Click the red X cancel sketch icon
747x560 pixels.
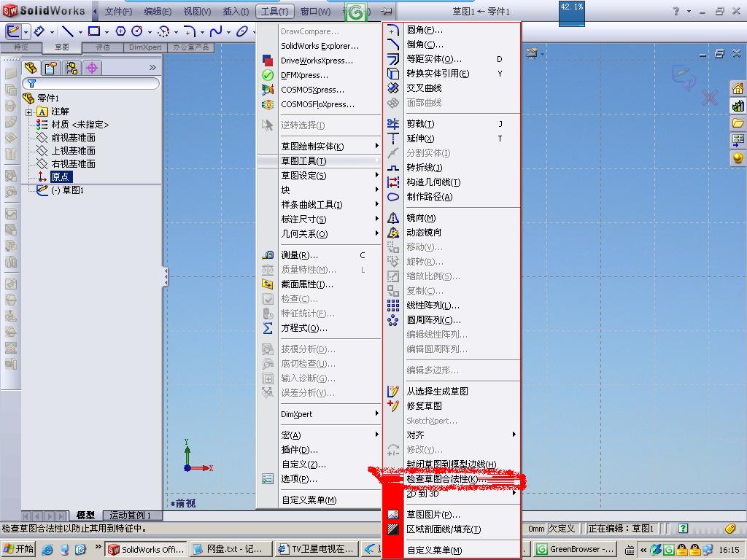pyautogui.click(x=709, y=98)
